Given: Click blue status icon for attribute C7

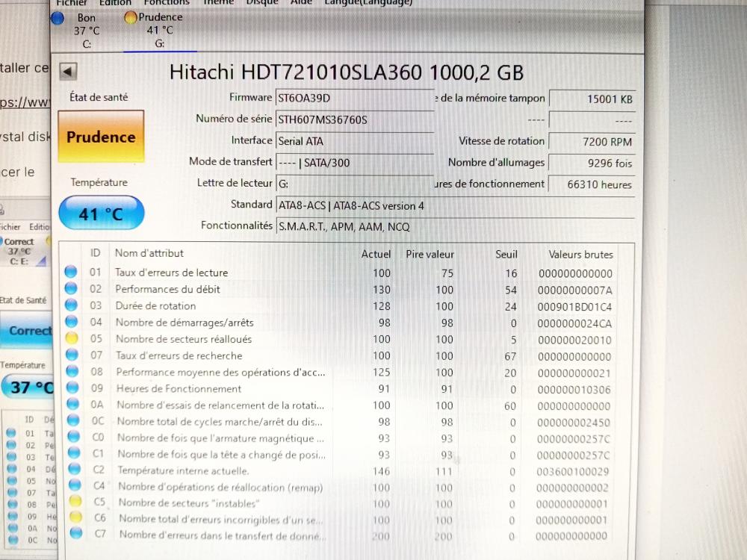Looking at the screenshot, I should [76, 533].
